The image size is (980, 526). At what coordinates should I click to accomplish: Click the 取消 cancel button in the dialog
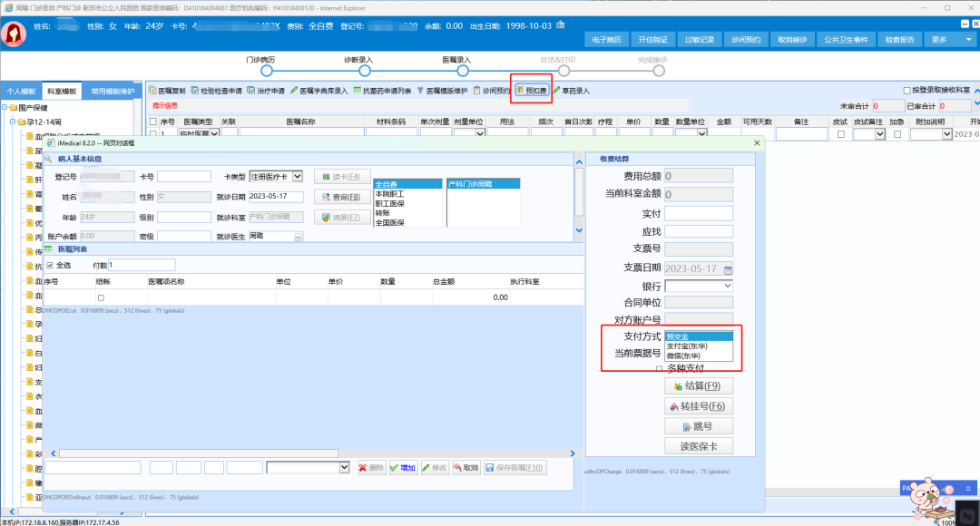tap(466, 467)
